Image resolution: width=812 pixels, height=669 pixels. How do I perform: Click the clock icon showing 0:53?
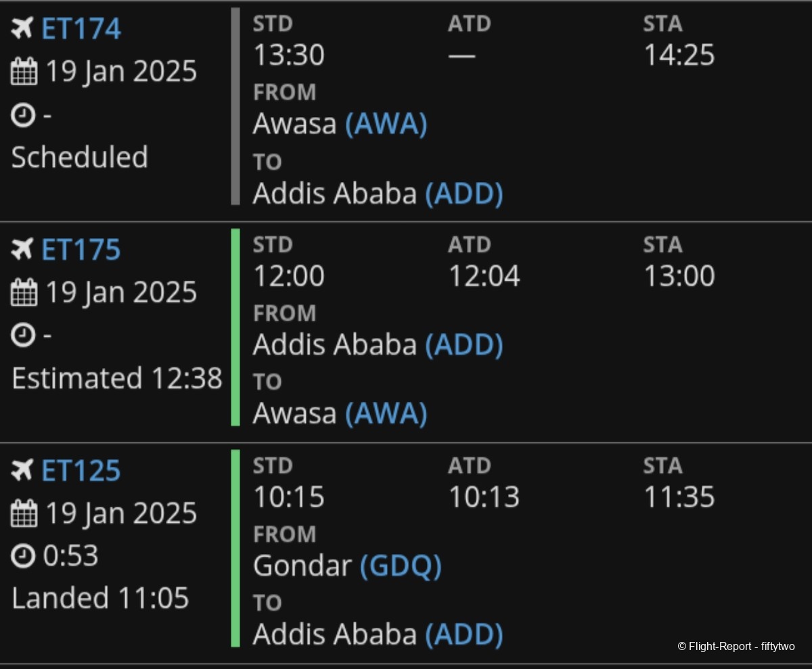pos(23,557)
